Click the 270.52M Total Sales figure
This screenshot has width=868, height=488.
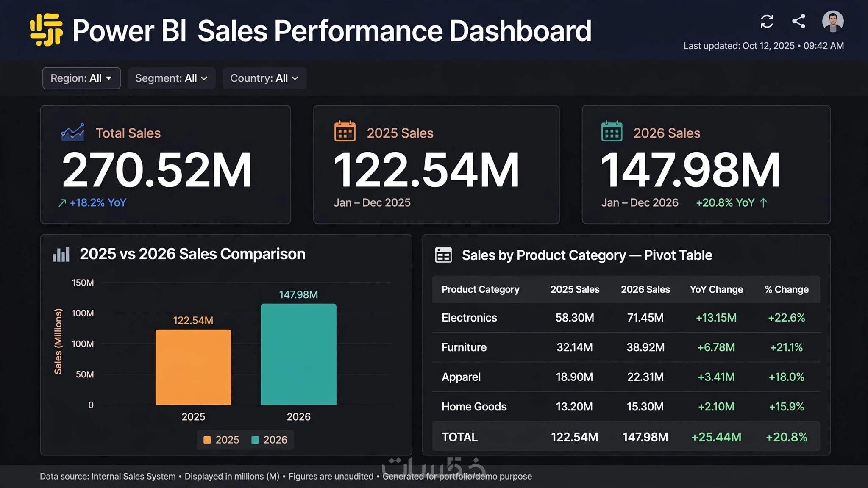[157, 170]
